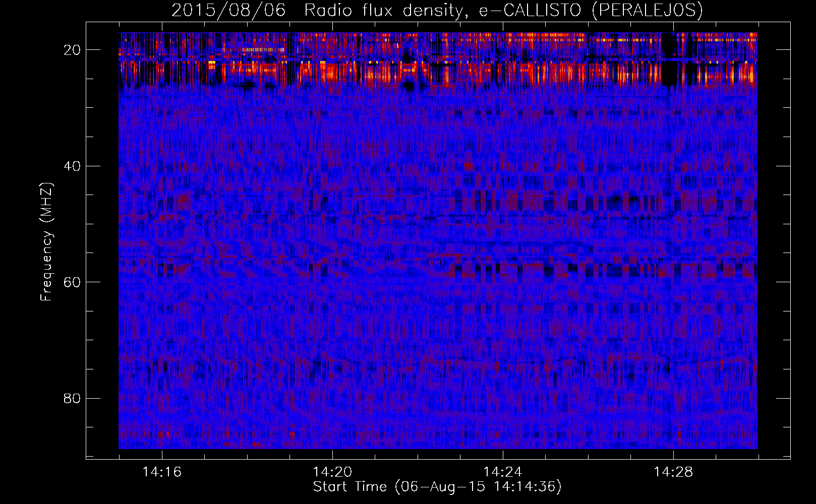Click the "Start Time (06-Aug-15 14:14:36)" label
The width and height of the screenshot is (816, 504).
pos(437,487)
